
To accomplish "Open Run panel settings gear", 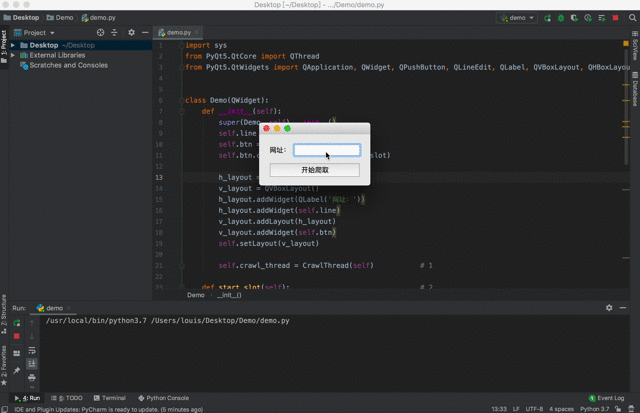I will (x=609, y=308).
